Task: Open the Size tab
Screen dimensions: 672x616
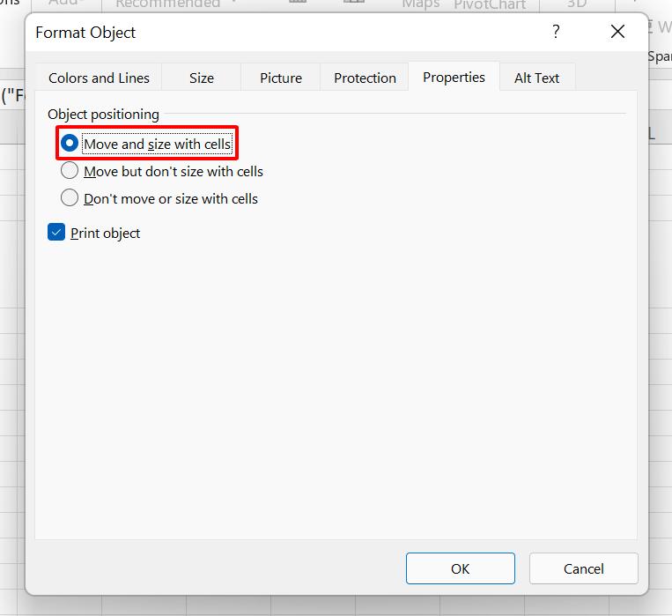Action: 201,78
